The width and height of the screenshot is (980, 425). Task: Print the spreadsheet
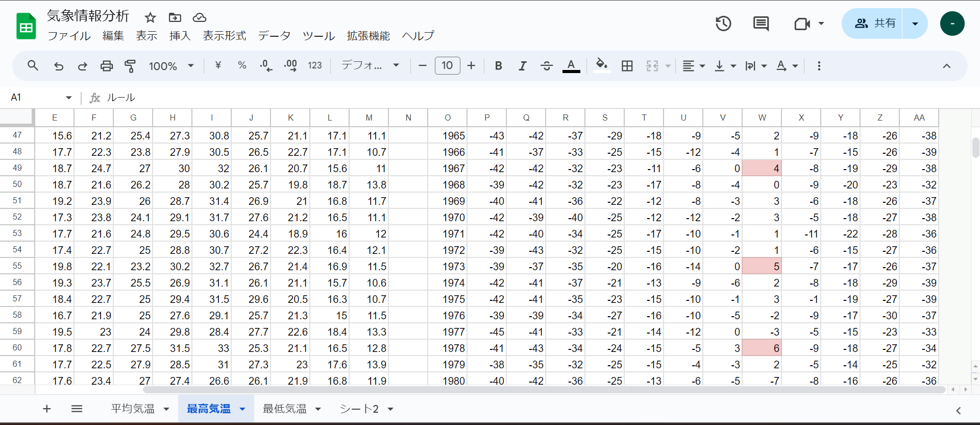coord(106,66)
